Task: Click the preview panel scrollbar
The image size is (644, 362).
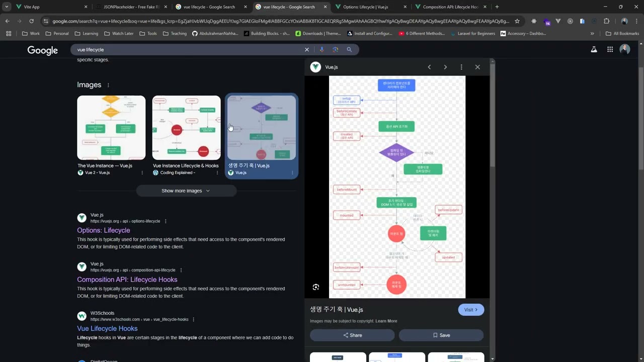Action: (493, 116)
